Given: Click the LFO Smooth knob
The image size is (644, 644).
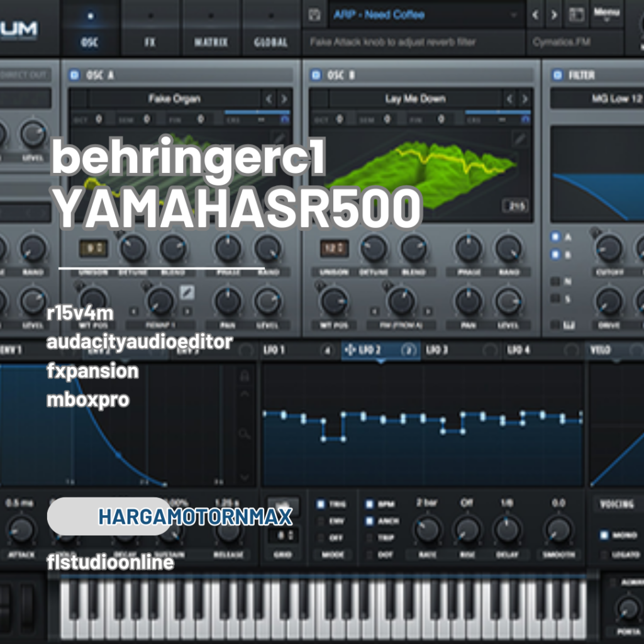Looking at the screenshot, I should pyautogui.click(x=559, y=530).
